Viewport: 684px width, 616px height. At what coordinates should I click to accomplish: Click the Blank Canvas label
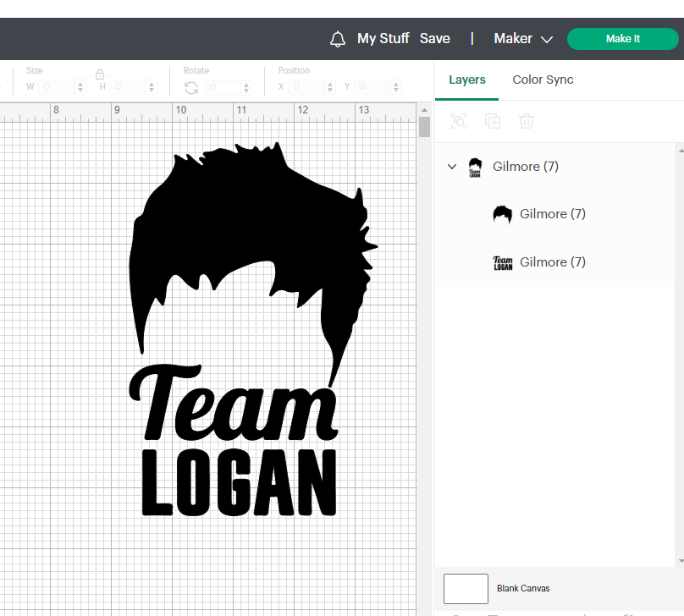click(x=523, y=589)
